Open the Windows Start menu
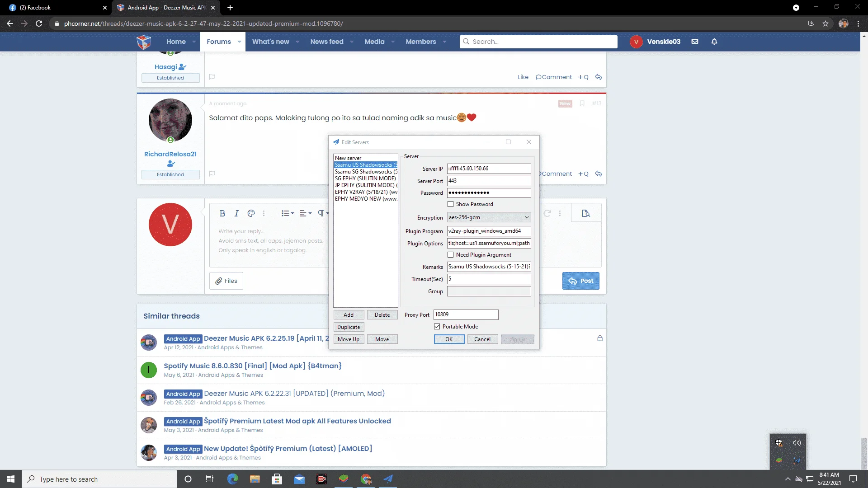The width and height of the screenshot is (868, 488). (11, 479)
